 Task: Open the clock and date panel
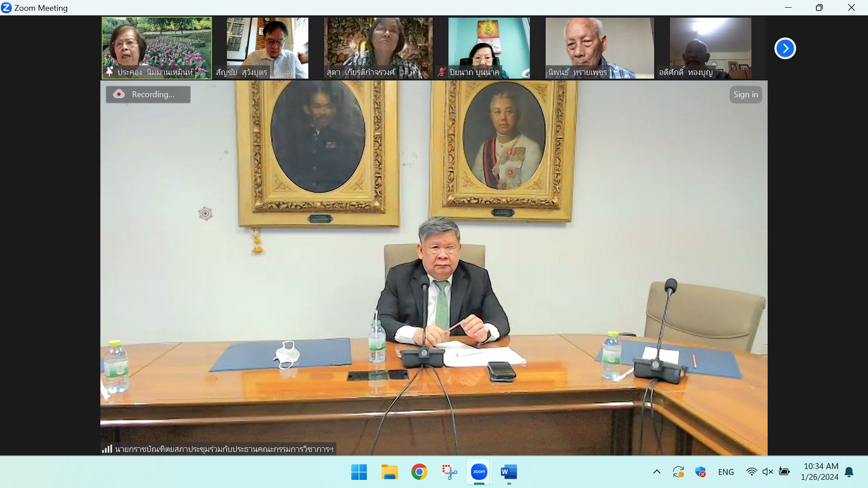point(821,471)
